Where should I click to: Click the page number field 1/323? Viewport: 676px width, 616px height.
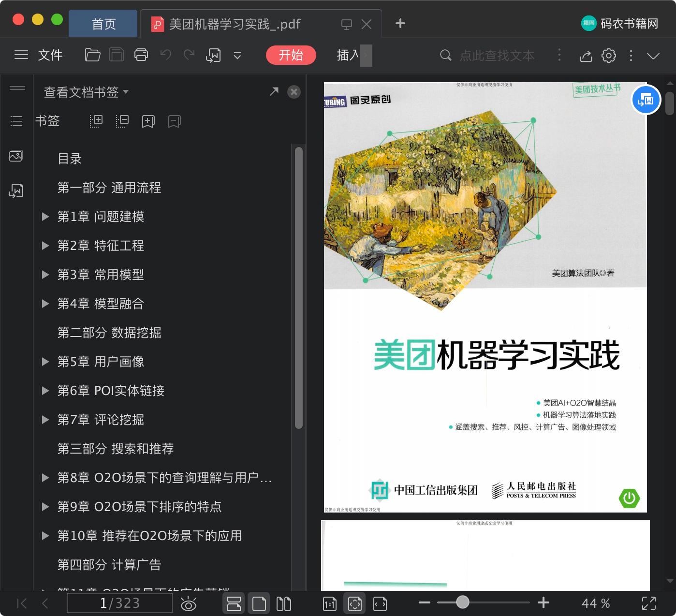pyautogui.click(x=120, y=603)
